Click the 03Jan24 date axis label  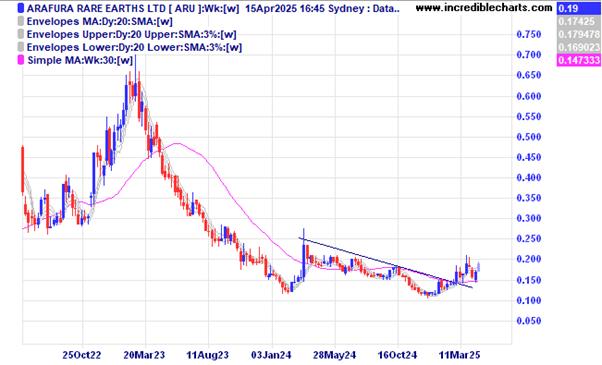tap(271, 355)
